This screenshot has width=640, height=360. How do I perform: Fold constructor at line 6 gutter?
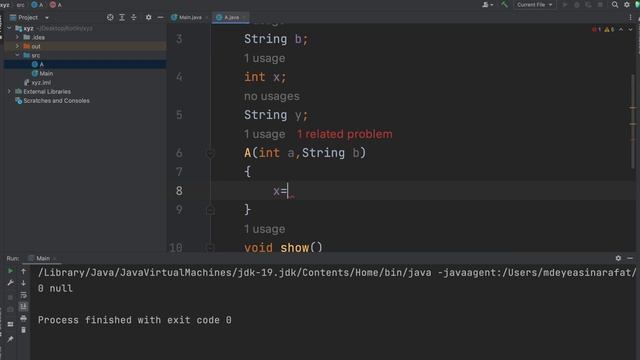pos(210,153)
